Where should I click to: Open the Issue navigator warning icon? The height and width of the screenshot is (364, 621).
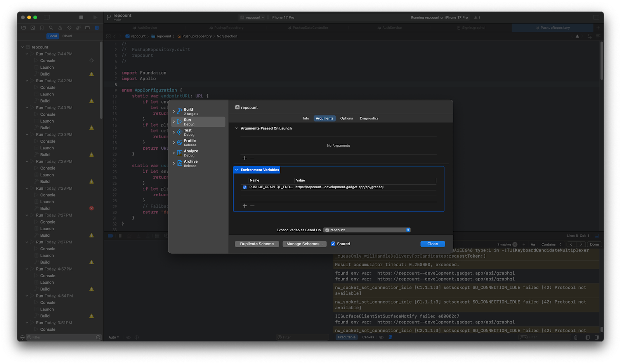pos(60,28)
